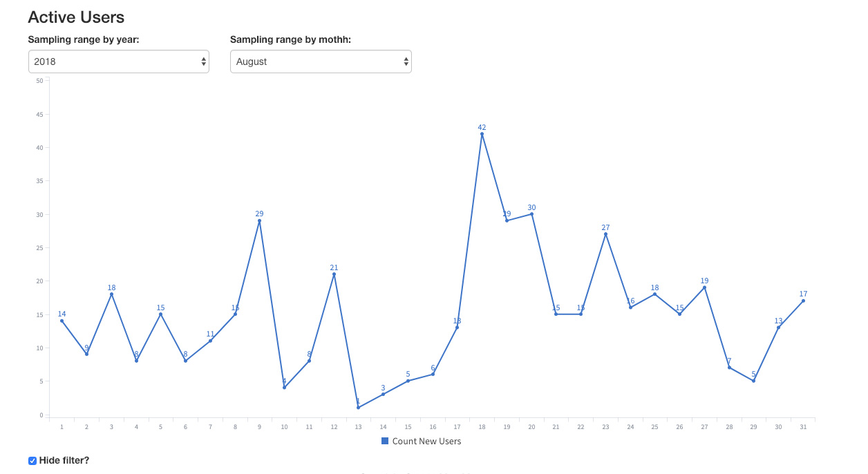Select the data point valued 21 on day 12
Screen dimensions: 868x474
point(334,274)
